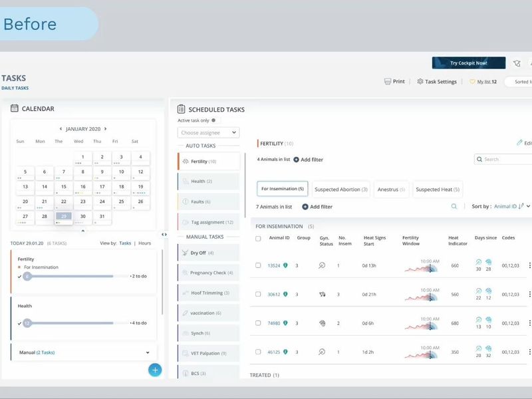This screenshot has height=399, width=532.
Task: Open Task Settings gear
Action: click(x=420, y=82)
